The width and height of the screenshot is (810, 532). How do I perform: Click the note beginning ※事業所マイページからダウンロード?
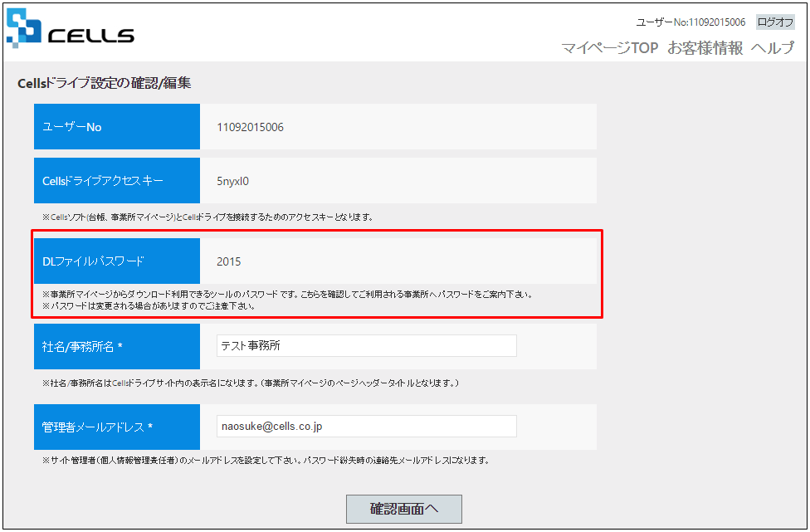tap(287, 295)
